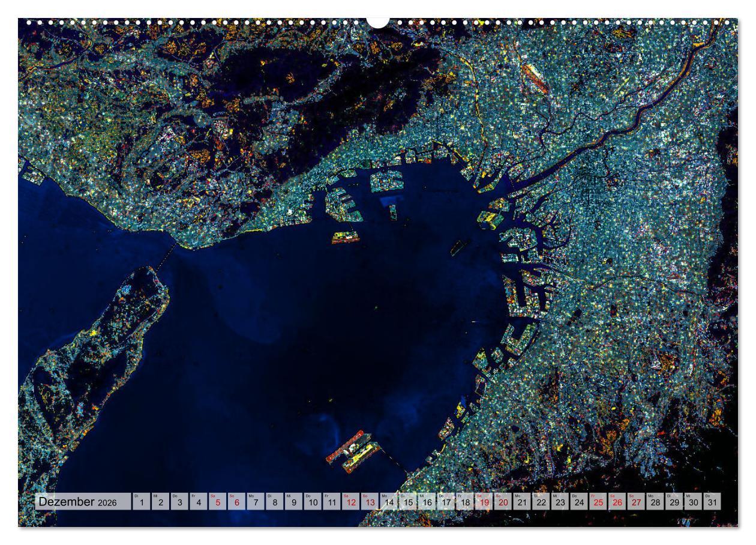
Task: Select red date 12 on the calendar
Action: (x=351, y=502)
